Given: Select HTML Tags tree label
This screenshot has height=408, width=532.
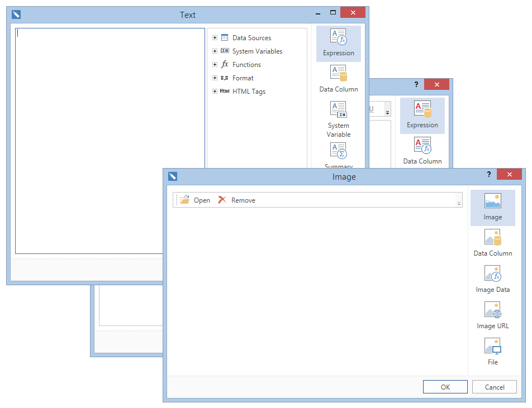Looking at the screenshot, I should [249, 92].
